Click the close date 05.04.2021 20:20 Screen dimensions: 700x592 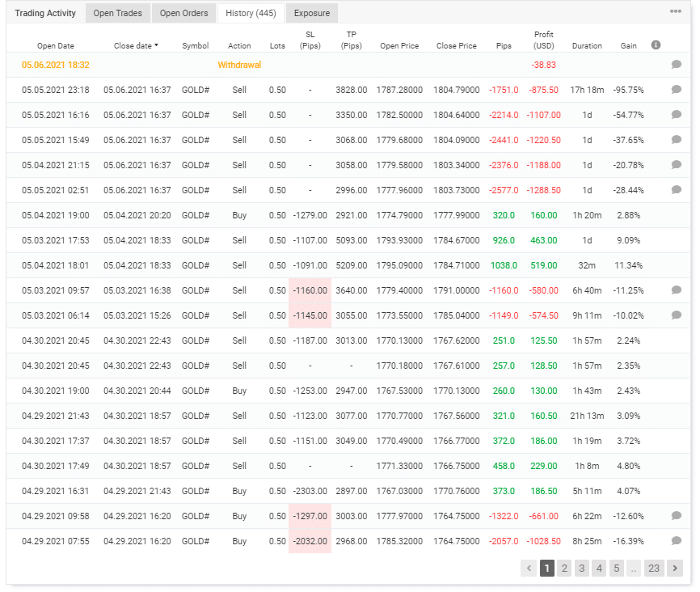137,215
